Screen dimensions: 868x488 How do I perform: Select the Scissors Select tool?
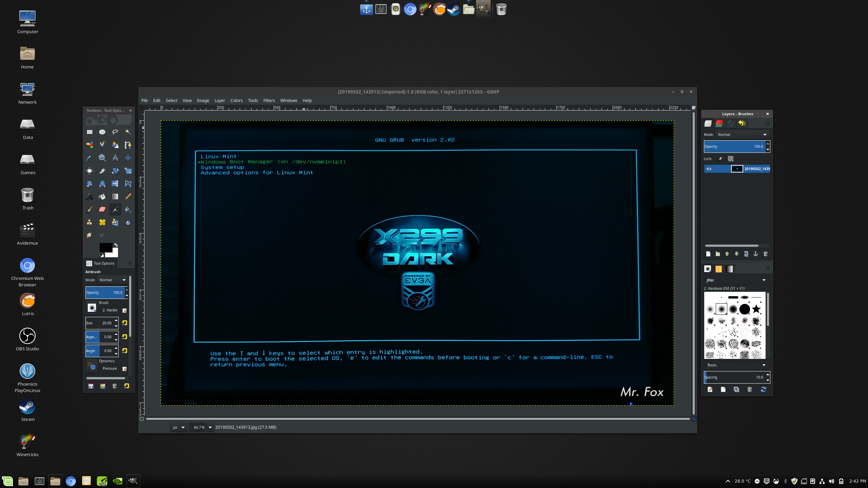pos(102,145)
